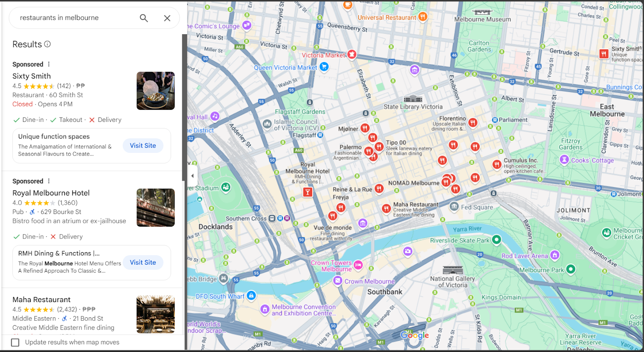Viewport: 644px width, 352px height.
Task: Click the NOMAD Melbourne map label
Action: (414, 183)
